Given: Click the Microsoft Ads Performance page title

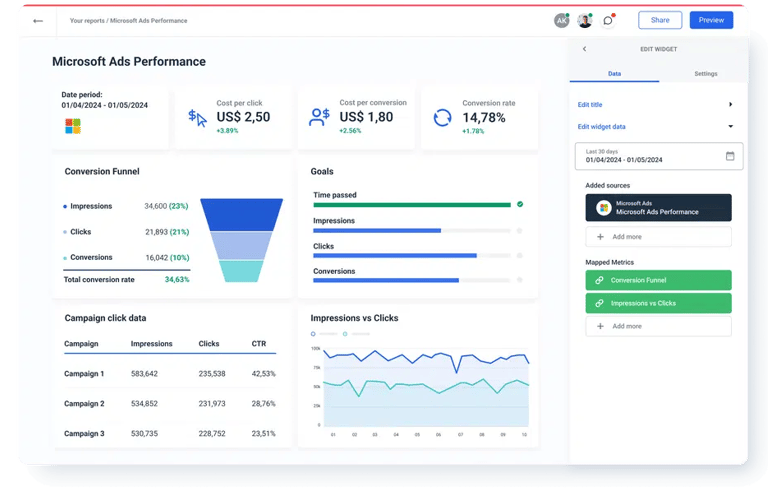Looking at the screenshot, I should (x=129, y=62).
